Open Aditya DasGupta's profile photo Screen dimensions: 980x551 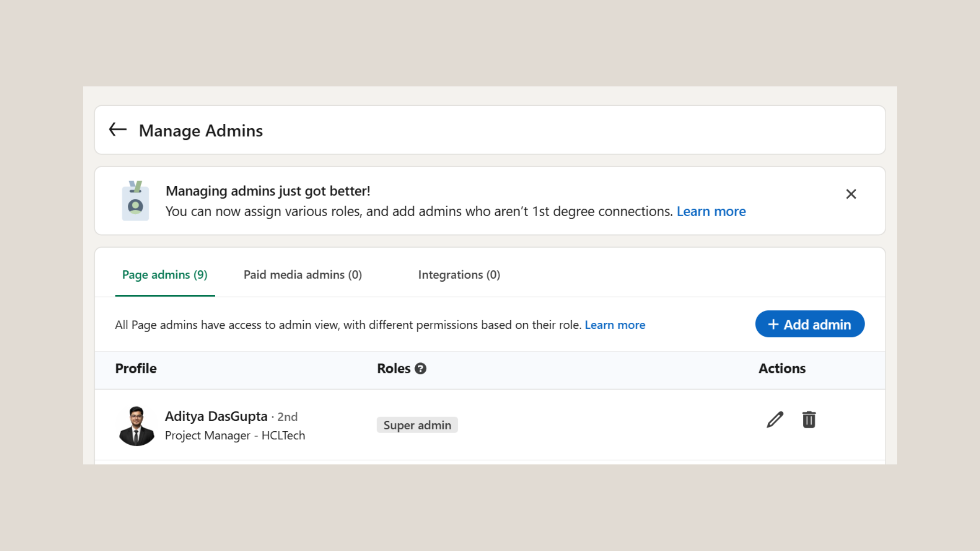click(136, 426)
